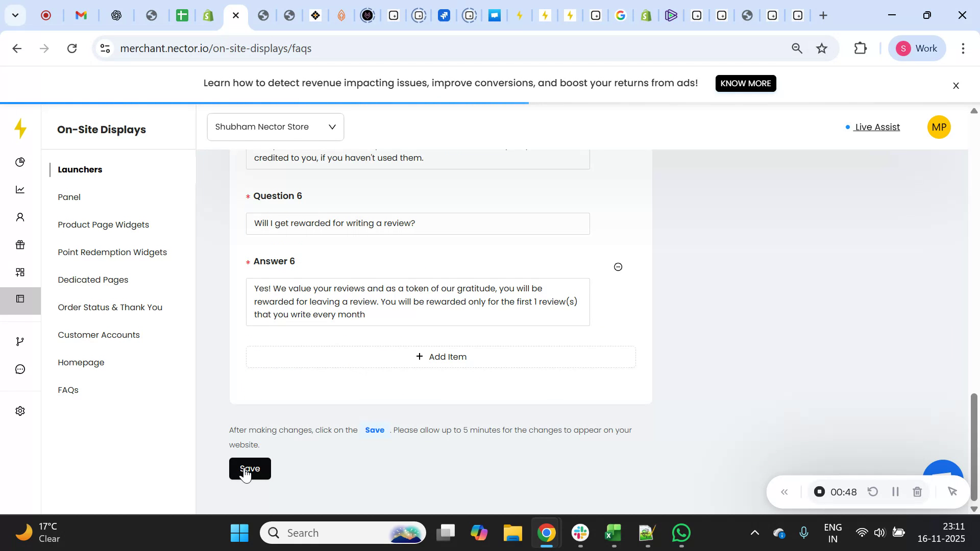The width and height of the screenshot is (980, 551).
Task: Open analytics via the pie chart sidebar icon
Action: coord(20,162)
